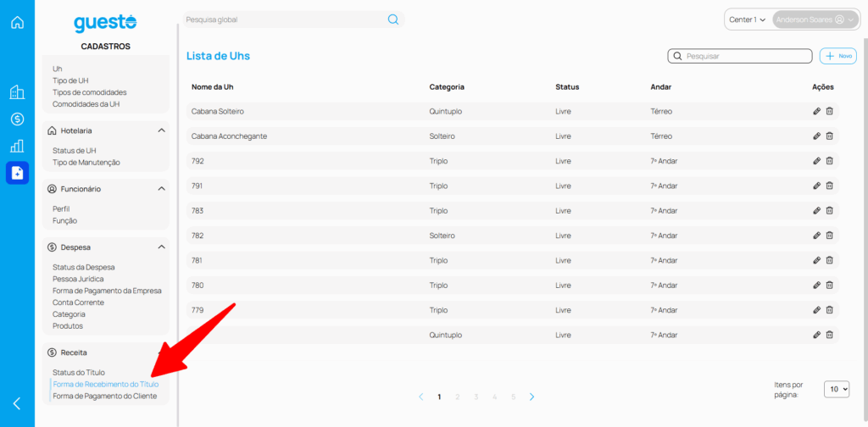Image resolution: width=868 pixels, height=427 pixels.
Task: Open the Anderson Soares user menu
Action: pyautogui.click(x=815, y=19)
